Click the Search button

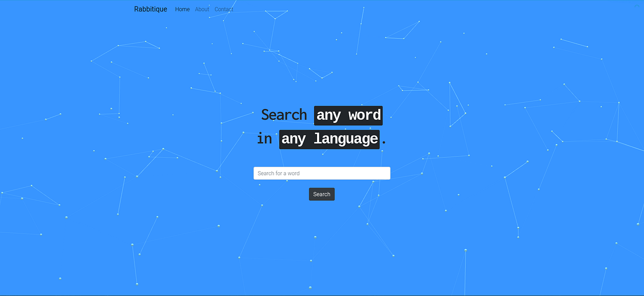[x=322, y=194]
